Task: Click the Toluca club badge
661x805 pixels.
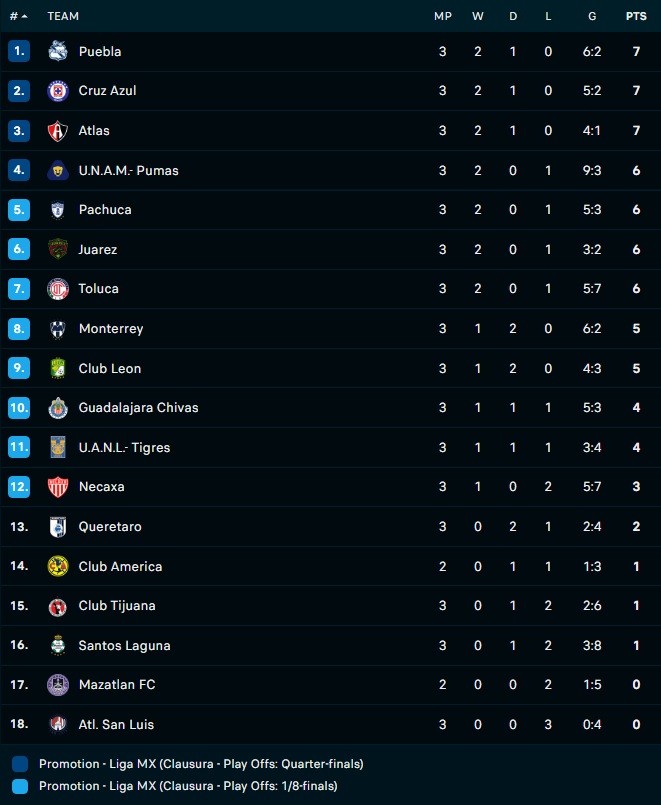Action: pos(57,289)
